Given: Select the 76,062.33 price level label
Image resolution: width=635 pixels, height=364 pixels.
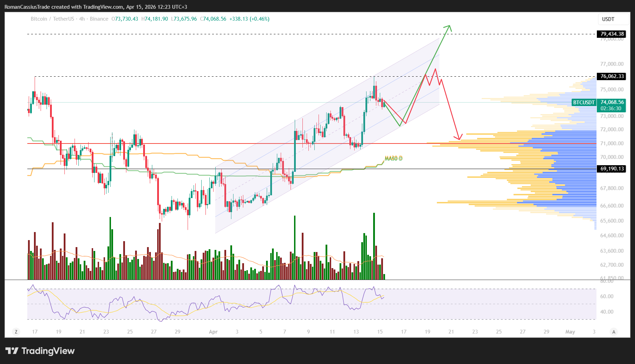Looking at the screenshot, I should click(x=612, y=76).
